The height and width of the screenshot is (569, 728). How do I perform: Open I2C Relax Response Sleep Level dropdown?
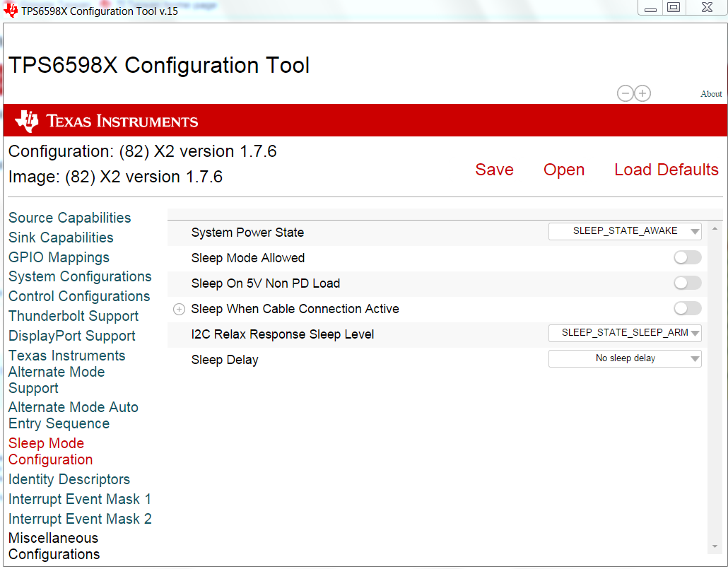(625, 333)
